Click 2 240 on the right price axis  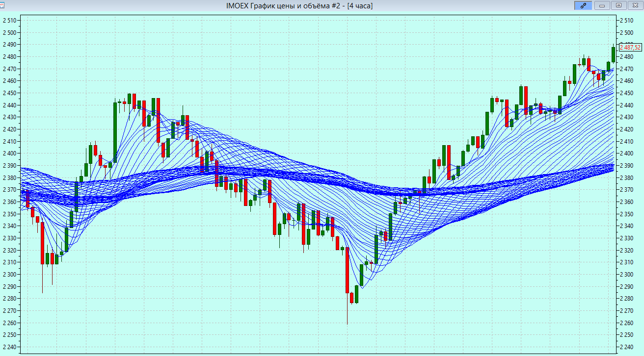point(626,347)
